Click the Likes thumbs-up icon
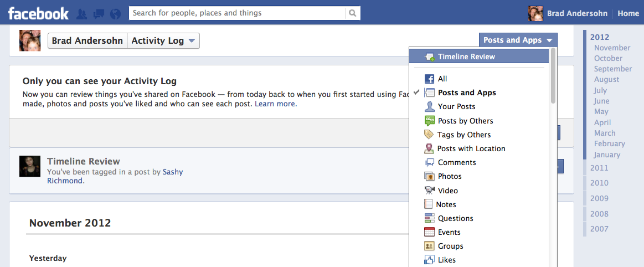The width and height of the screenshot is (644, 267). pyautogui.click(x=429, y=260)
